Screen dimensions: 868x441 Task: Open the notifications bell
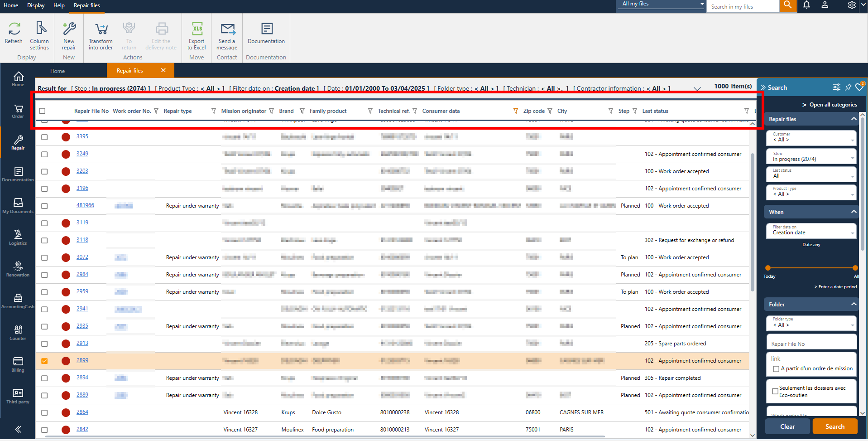(x=807, y=5)
